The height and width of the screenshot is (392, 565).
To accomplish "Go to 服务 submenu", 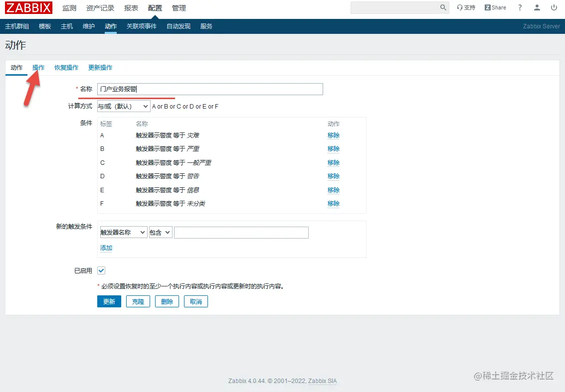I will pos(206,26).
